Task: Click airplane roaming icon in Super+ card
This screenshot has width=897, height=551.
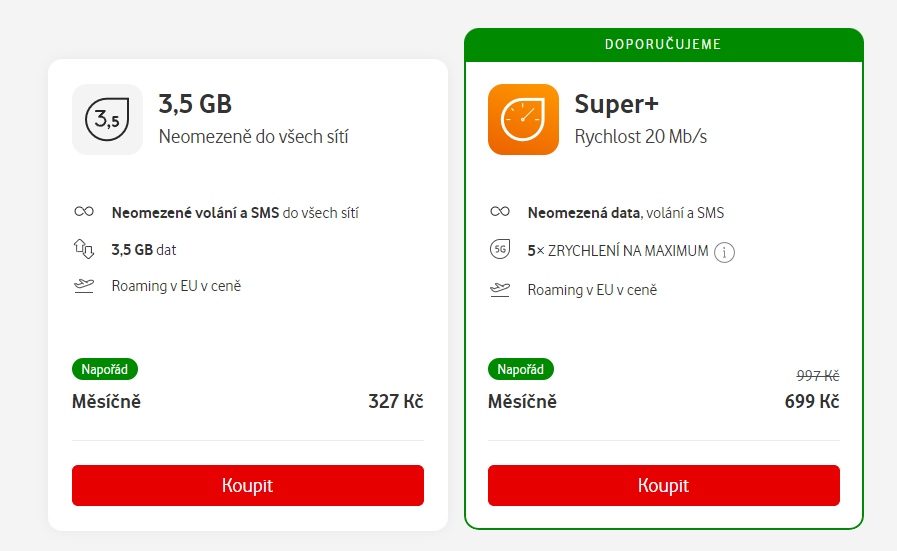Action: coord(500,290)
